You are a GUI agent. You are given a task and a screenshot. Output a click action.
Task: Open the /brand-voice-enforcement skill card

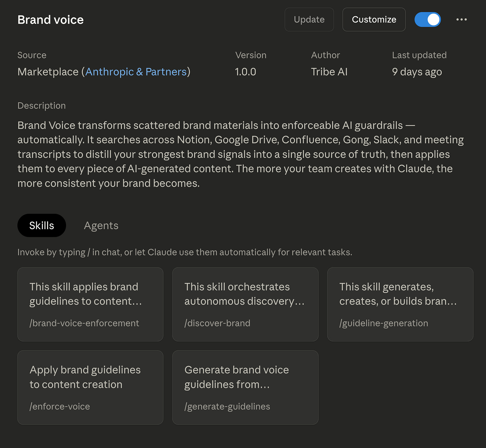click(90, 304)
